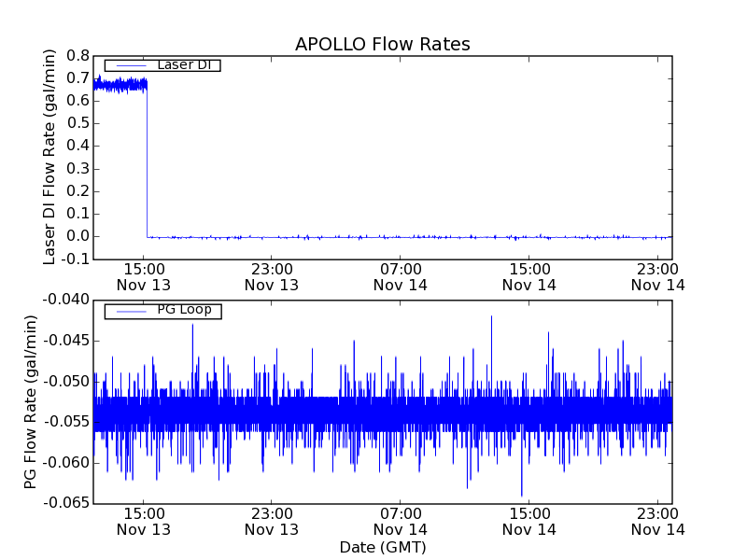
Task: Pick upper plot's 07:00 Nov 14 tick label
Action: click(x=402, y=276)
